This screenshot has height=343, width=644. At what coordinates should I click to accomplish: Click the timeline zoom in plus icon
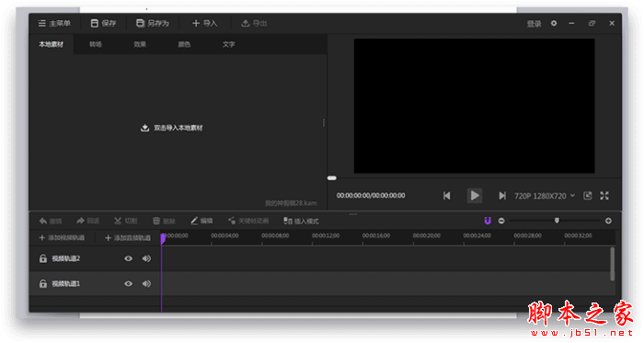coord(608,221)
